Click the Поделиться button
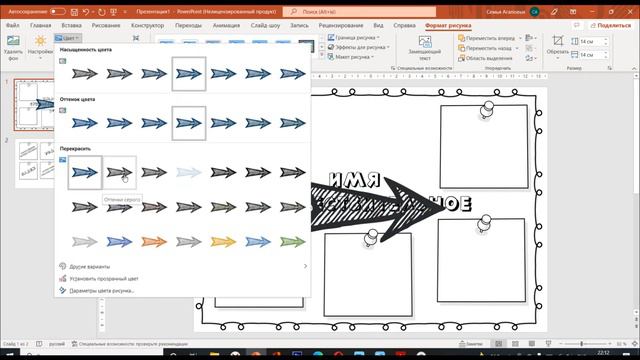The image size is (640, 360). click(611, 25)
